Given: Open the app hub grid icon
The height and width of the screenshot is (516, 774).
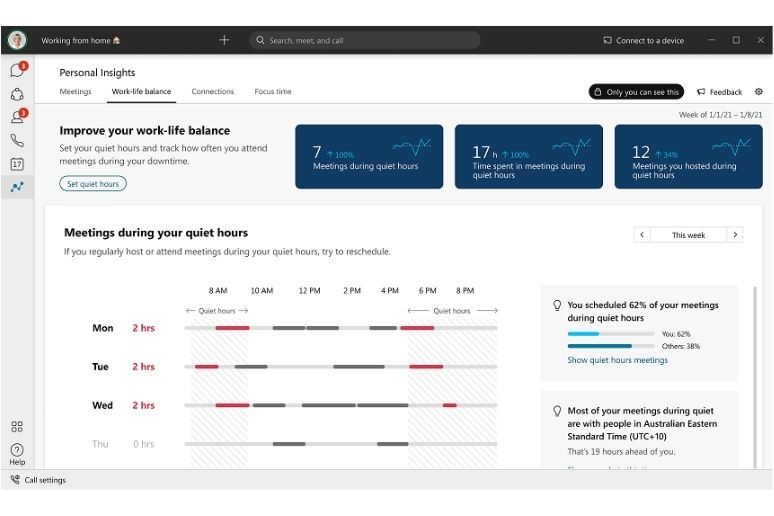Looking at the screenshot, I should point(17,427).
